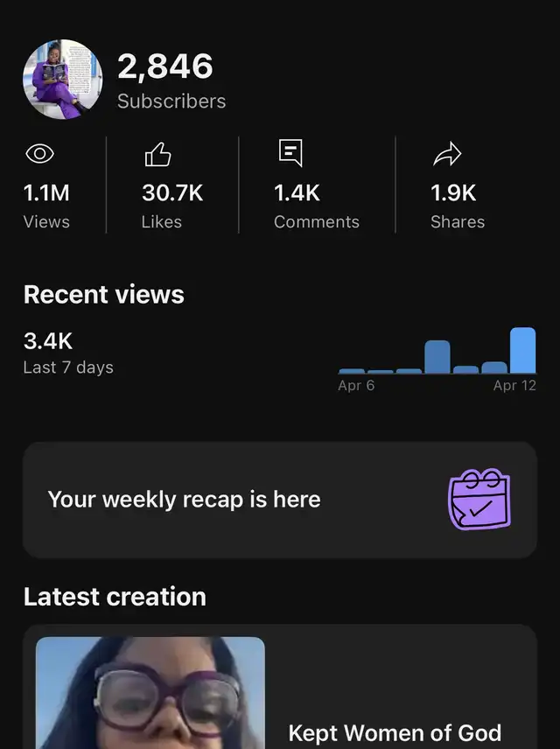Click the Shares arrow icon

pyautogui.click(x=446, y=155)
